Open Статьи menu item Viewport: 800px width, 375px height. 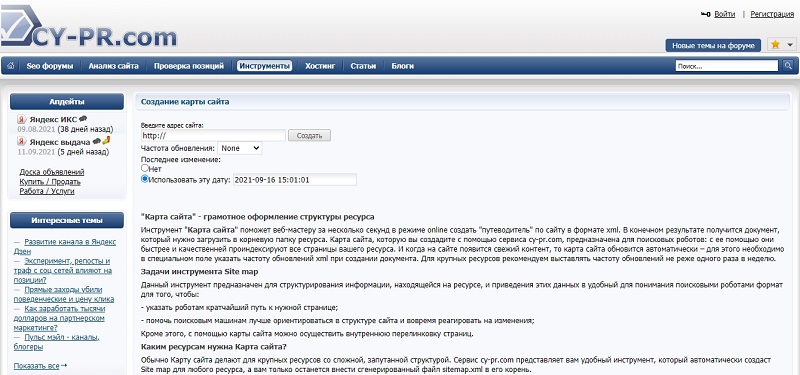click(363, 66)
